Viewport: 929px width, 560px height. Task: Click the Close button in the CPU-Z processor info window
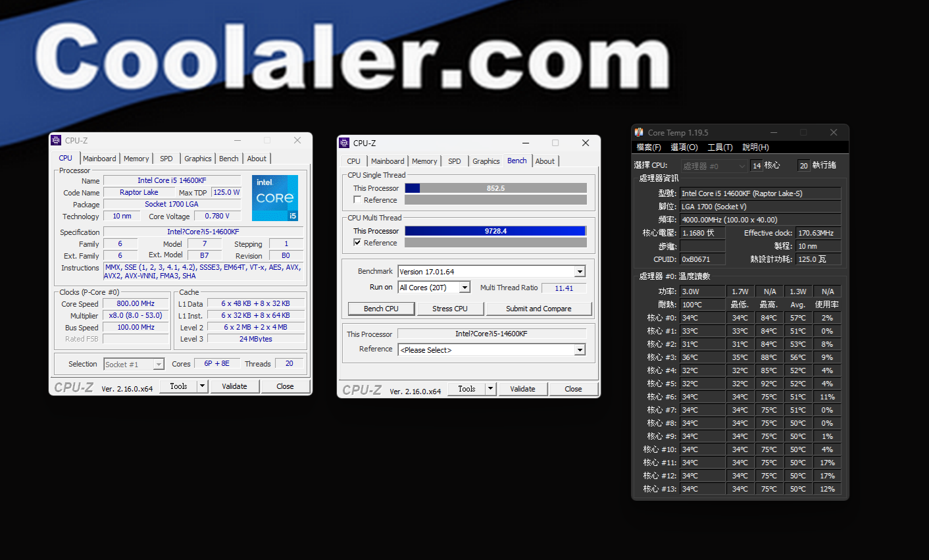tap(285, 386)
